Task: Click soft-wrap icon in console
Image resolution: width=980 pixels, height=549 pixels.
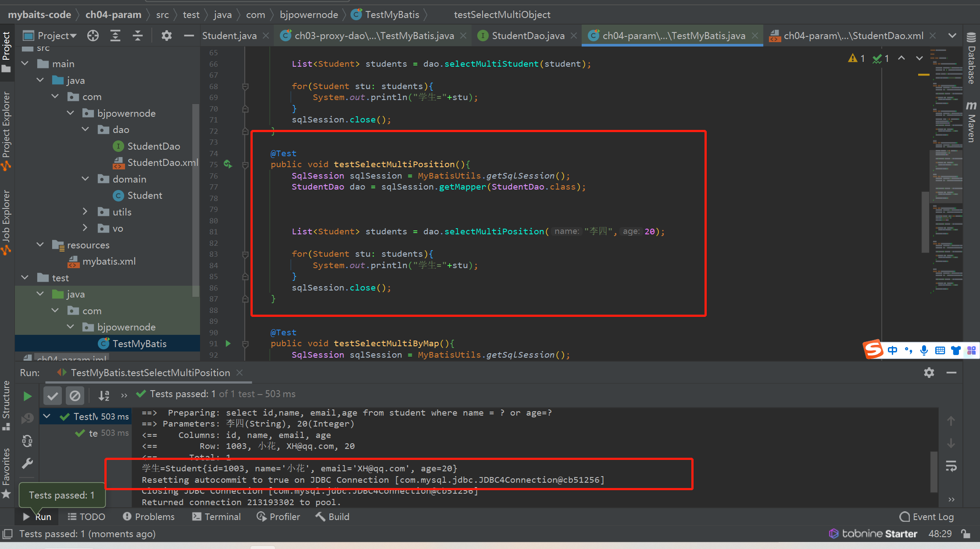Action: tap(951, 466)
